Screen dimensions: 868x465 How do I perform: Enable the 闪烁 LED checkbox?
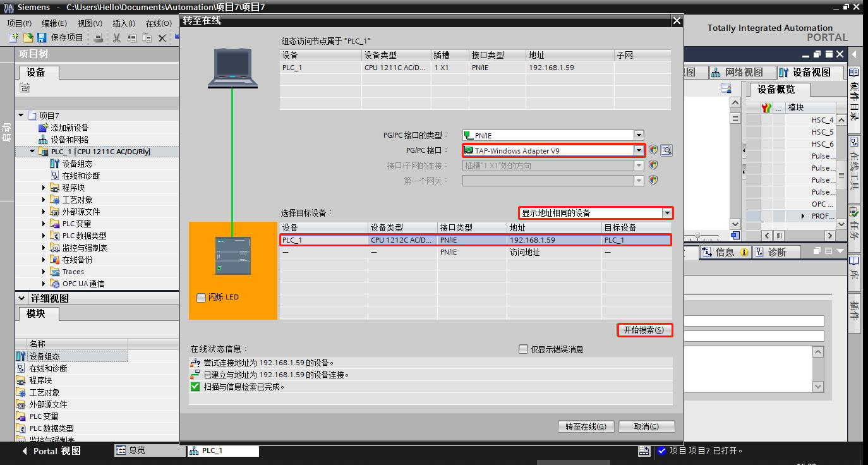202,297
